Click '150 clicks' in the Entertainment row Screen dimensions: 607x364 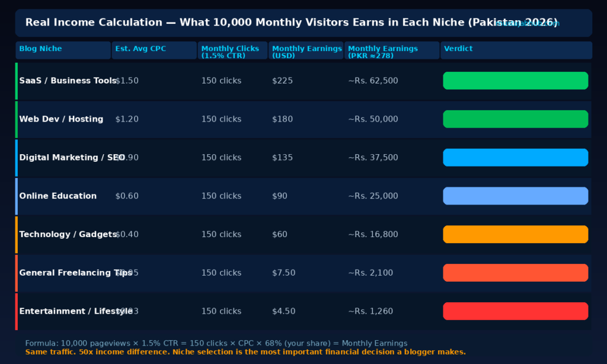[222, 311]
